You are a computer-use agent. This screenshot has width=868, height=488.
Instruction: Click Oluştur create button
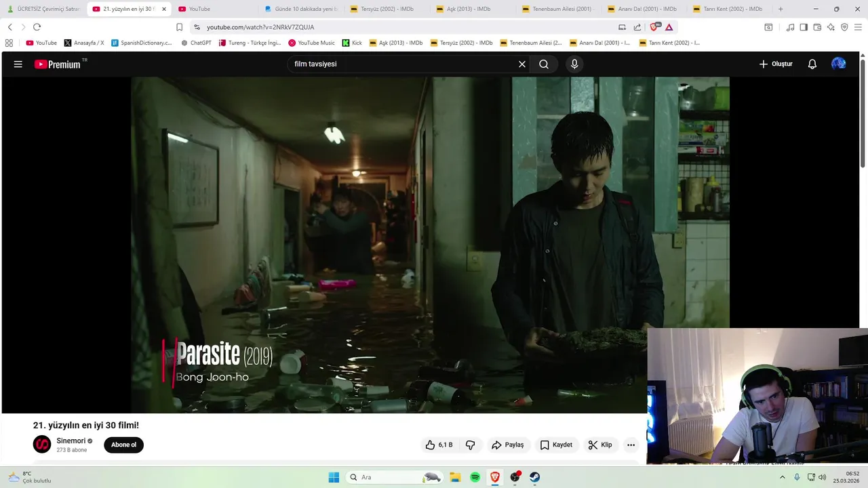[x=775, y=64]
